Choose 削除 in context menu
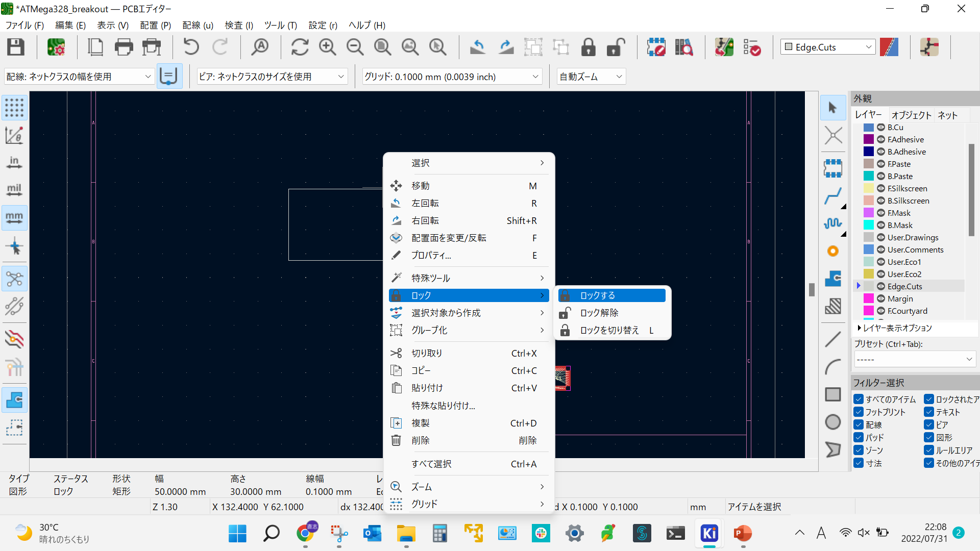The height and width of the screenshot is (551, 980). coord(469,440)
